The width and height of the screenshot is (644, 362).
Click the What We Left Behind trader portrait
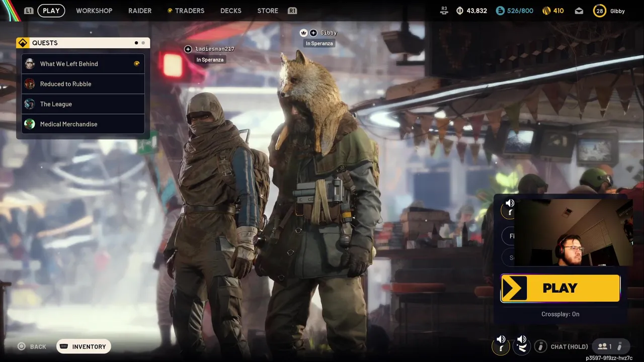[30, 64]
